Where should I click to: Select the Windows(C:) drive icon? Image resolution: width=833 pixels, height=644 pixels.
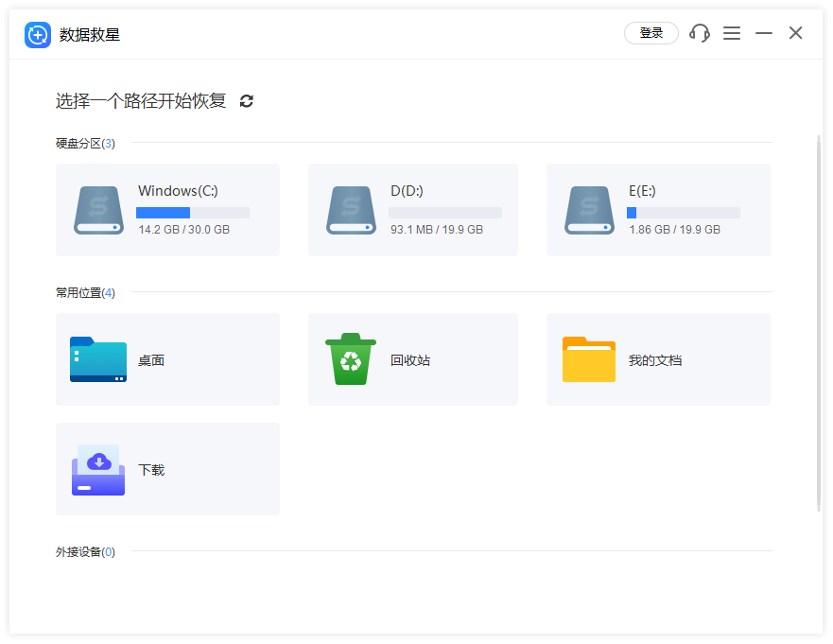click(x=99, y=210)
